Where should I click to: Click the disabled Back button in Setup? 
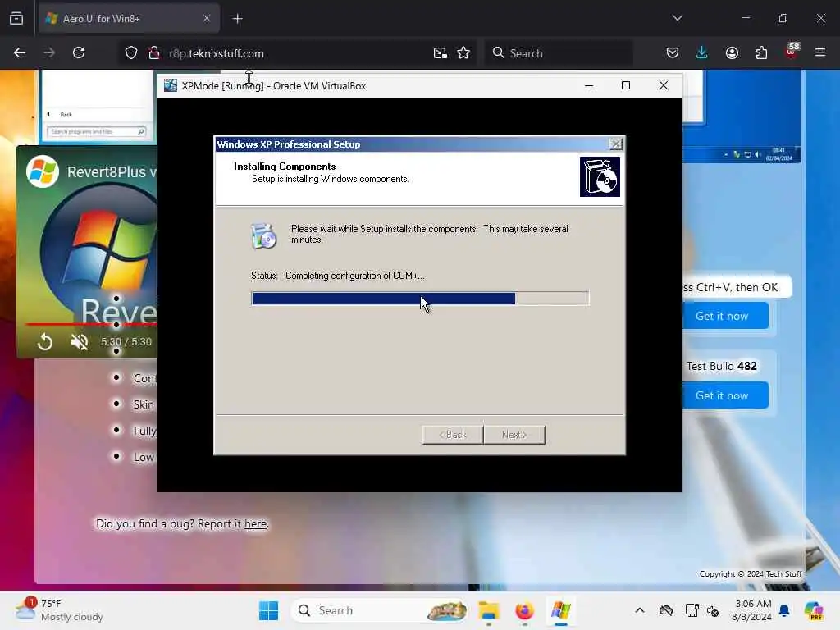tap(453, 435)
